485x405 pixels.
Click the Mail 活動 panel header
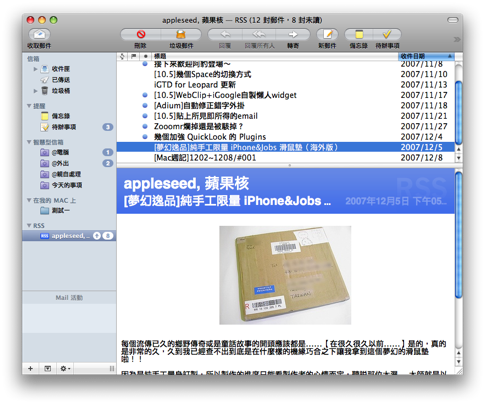tap(69, 298)
